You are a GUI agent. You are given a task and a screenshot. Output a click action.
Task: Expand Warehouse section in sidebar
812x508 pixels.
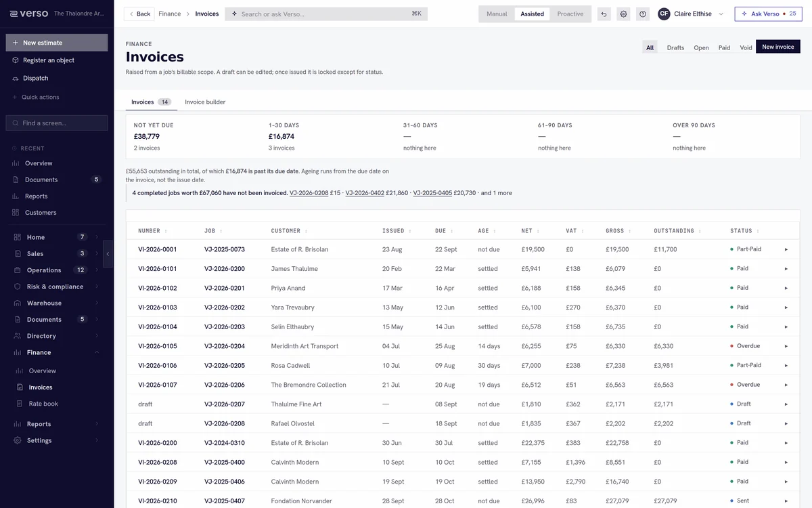point(57,303)
